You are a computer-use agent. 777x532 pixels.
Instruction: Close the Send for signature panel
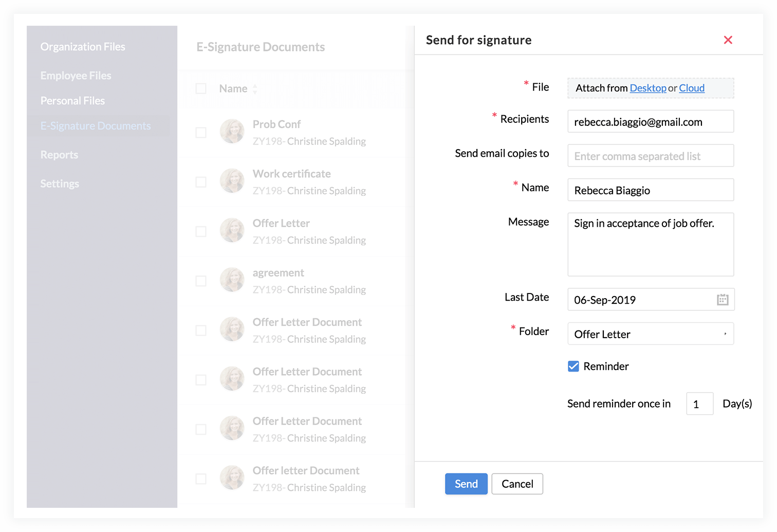click(728, 40)
